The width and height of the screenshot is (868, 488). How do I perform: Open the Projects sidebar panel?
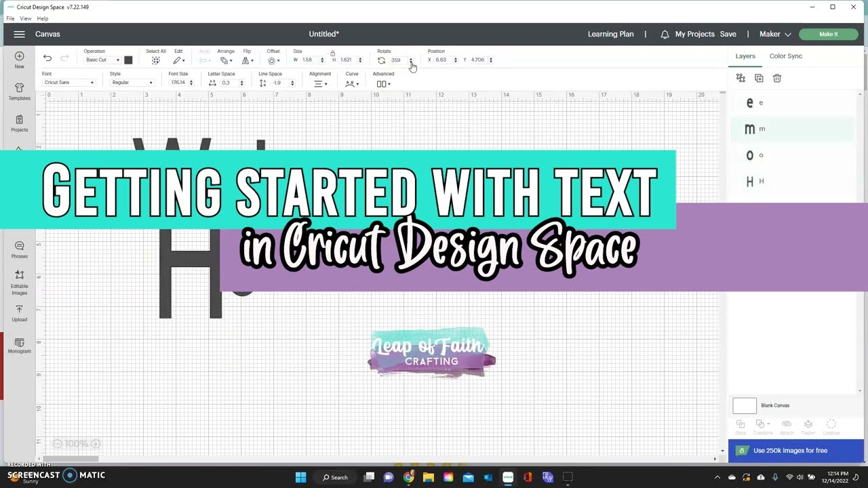point(19,123)
